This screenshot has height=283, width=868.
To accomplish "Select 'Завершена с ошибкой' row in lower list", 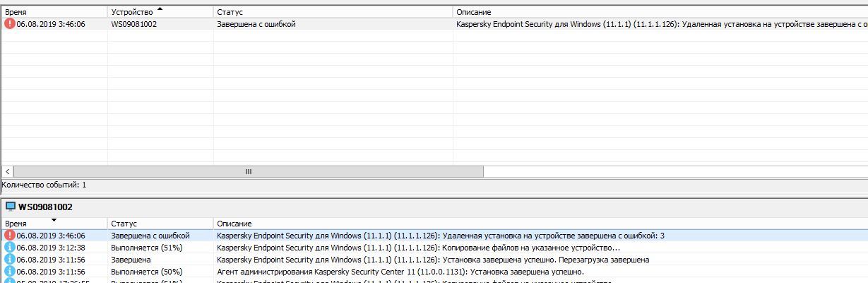I will coord(150,236).
